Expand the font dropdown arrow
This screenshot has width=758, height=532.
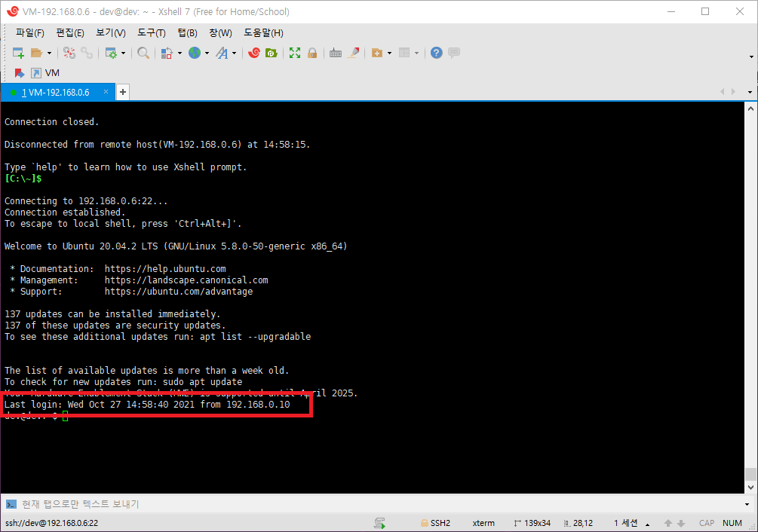[234, 53]
